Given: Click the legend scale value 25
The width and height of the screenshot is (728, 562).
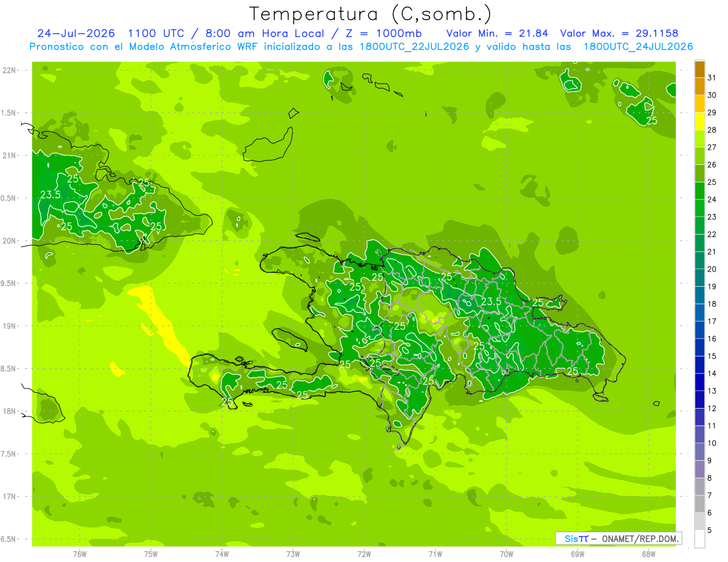Looking at the screenshot, I should pyautogui.click(x=712, y=182).
